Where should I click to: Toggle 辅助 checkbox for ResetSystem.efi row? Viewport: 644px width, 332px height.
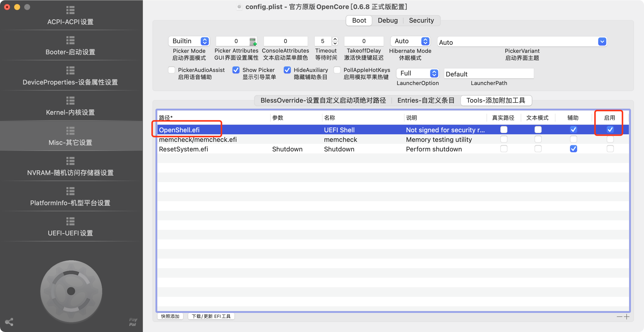(x=573, y=149)
